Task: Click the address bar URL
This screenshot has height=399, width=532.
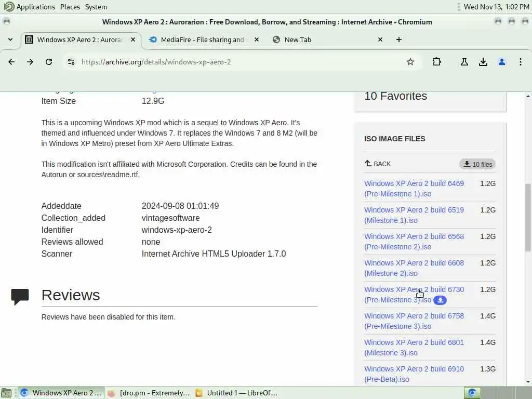Action: pyautogui.click(x=156, y=62)
